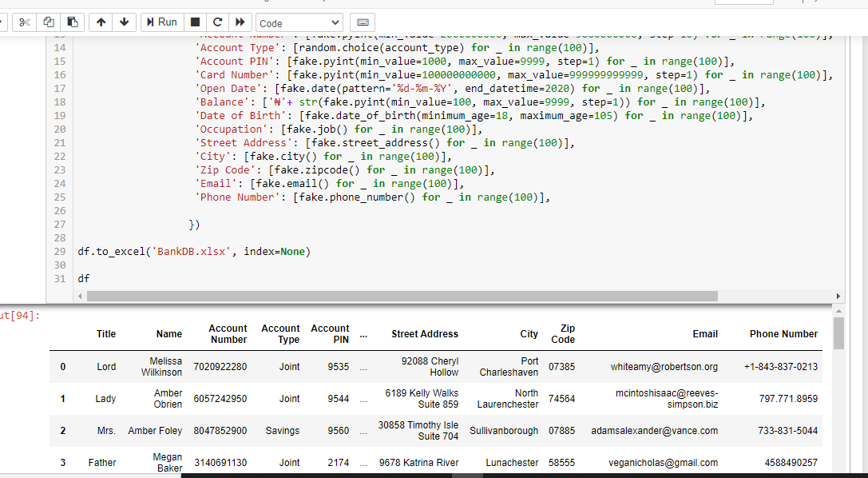Select address 9678 Katrina River

tap(418, 463)
